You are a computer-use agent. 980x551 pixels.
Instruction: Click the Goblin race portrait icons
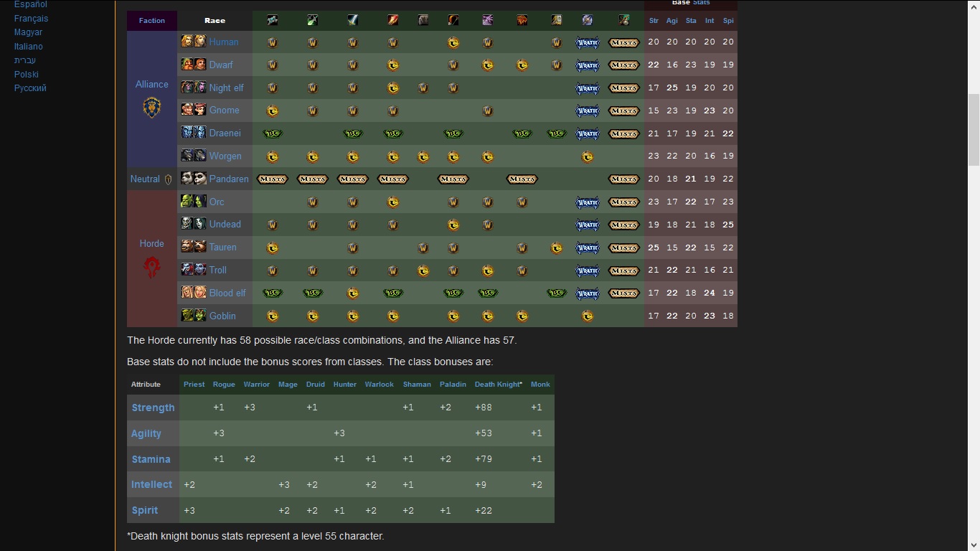pyautogui.click(x=194, y=316)
